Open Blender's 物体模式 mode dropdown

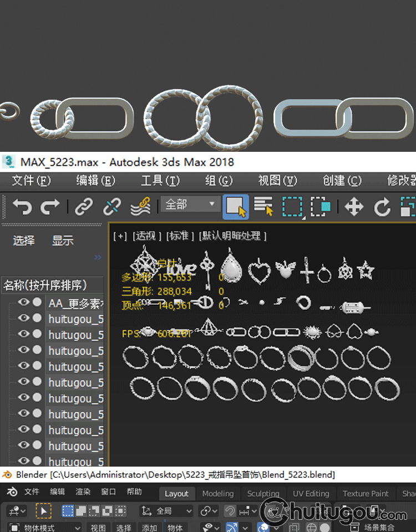[x=45, y=528]
